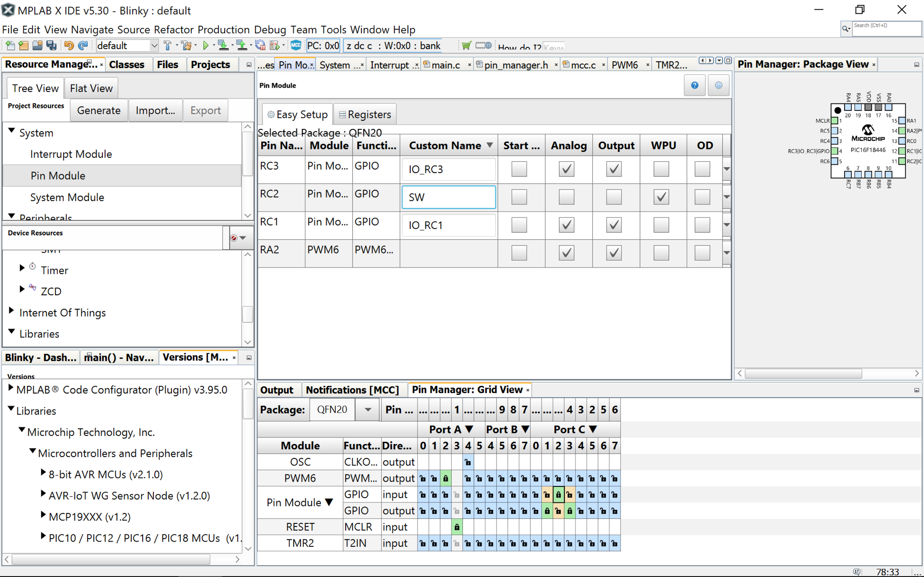
Task: Enable OD checkbox for RA2
Action: pyautogui.click(x=702, y=253)
